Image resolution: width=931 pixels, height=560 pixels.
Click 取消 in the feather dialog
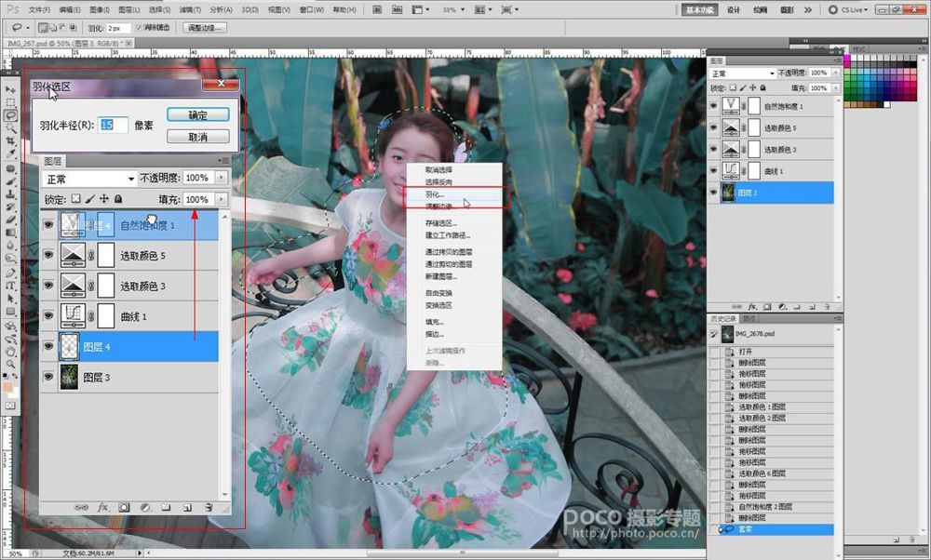(x=197, y=137)
